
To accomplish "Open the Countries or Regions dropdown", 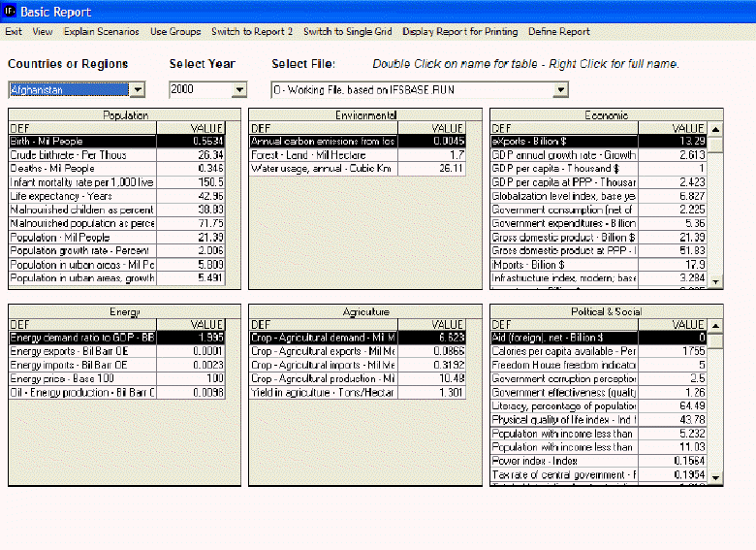I will point(137,90).
